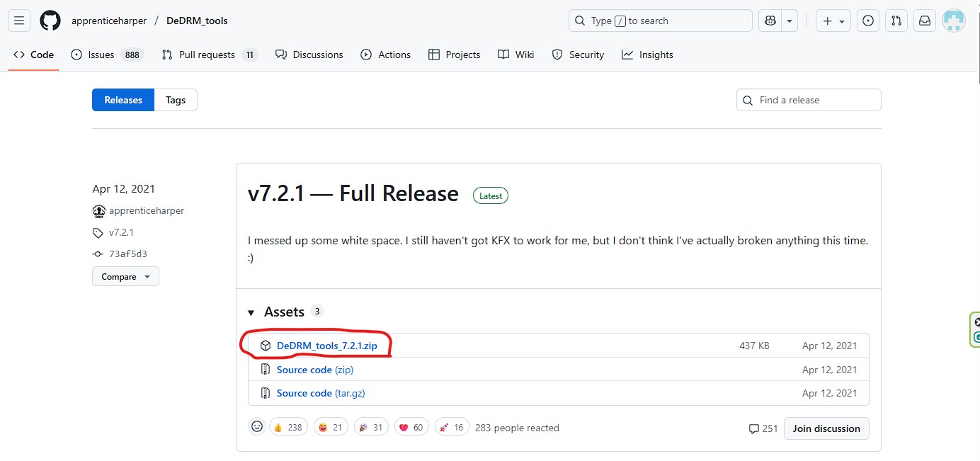
Task: Open the notifications inbox icon
Action: click(925, 21)
